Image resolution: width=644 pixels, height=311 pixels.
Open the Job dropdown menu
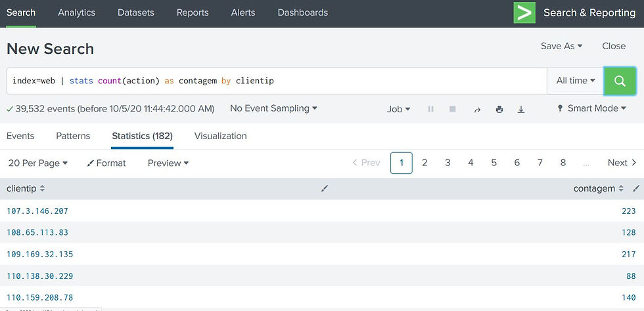coord(398,109)
